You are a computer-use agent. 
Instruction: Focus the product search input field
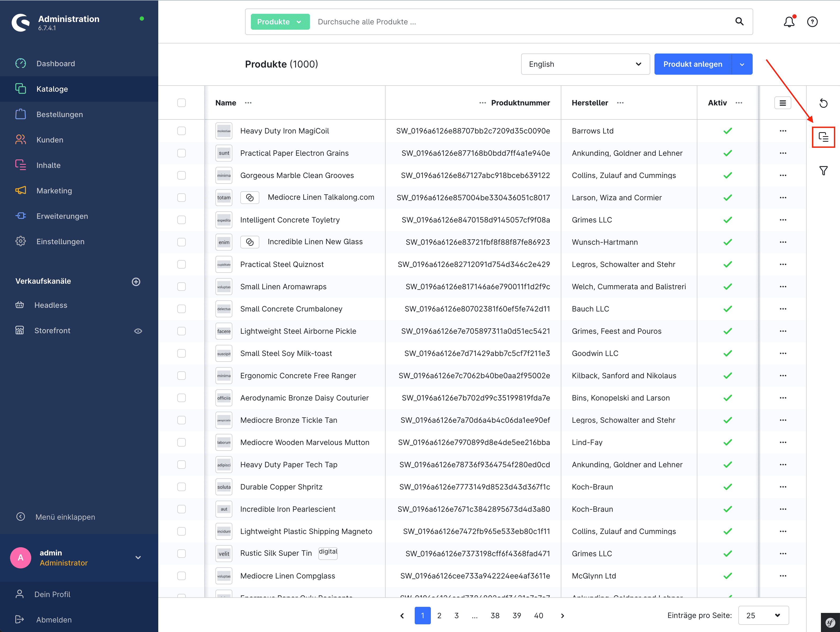click(520, 22)
